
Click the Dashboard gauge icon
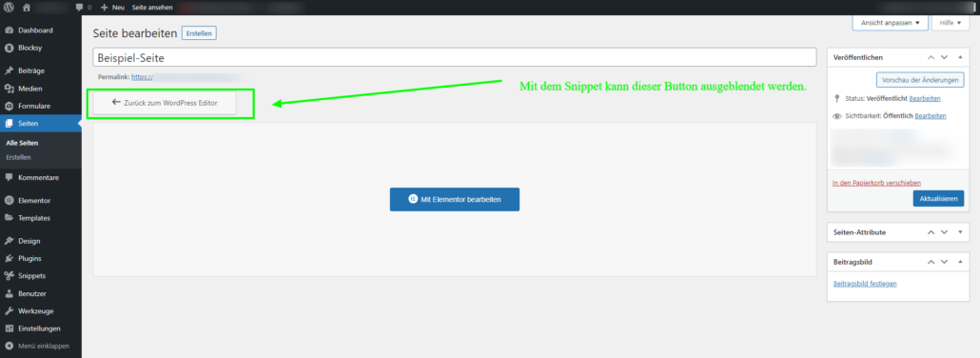9,30
